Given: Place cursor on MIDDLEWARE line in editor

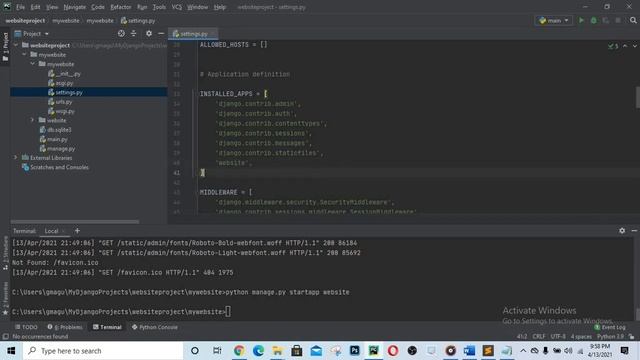Looking at the screenshot, I should tap(226, 192).
